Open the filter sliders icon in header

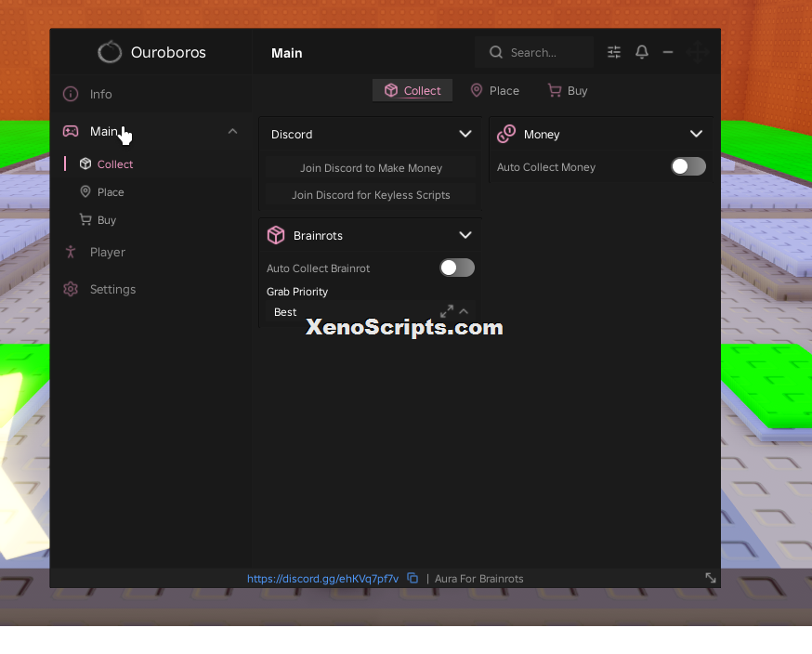(x=614, y=52)
